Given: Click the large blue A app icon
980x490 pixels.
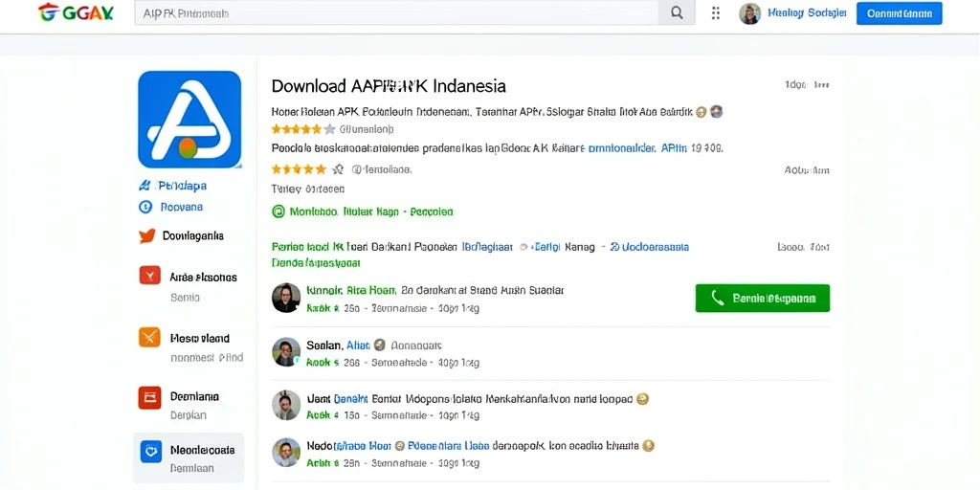Looking at the screenshot, I should [189, 120].
